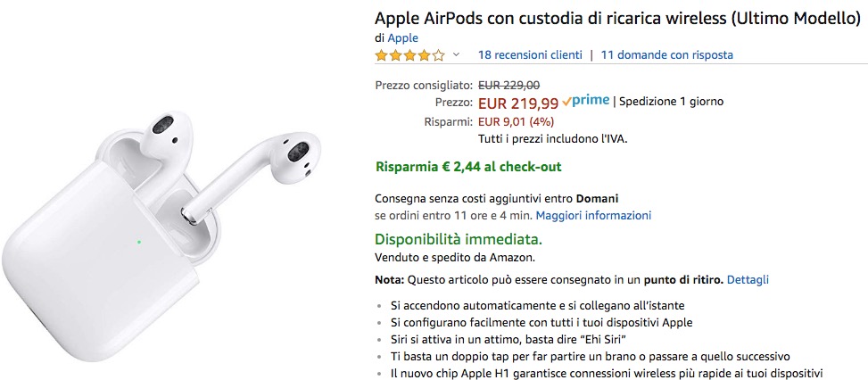Open the Dettagli link for pickup point

(x=748, y=279)
